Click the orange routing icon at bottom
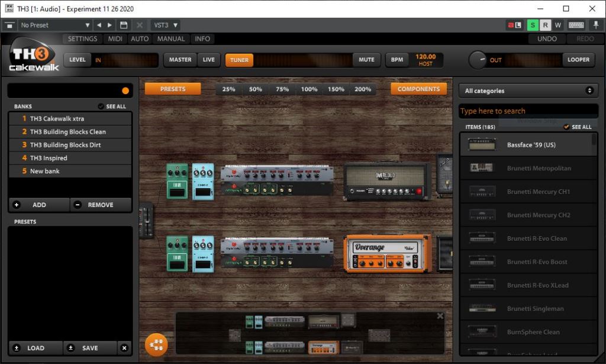The width and height of the screenshot is (606, 364). tap(156, 344)
